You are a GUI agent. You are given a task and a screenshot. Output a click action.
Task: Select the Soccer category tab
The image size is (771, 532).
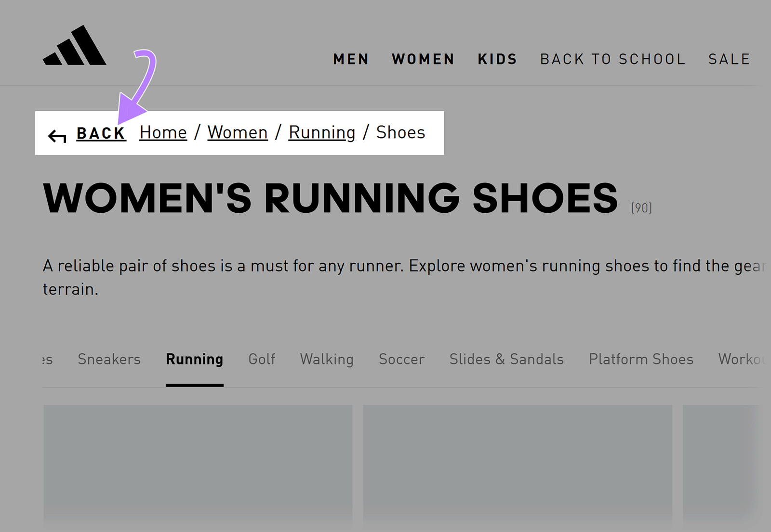tap(401, 359)
